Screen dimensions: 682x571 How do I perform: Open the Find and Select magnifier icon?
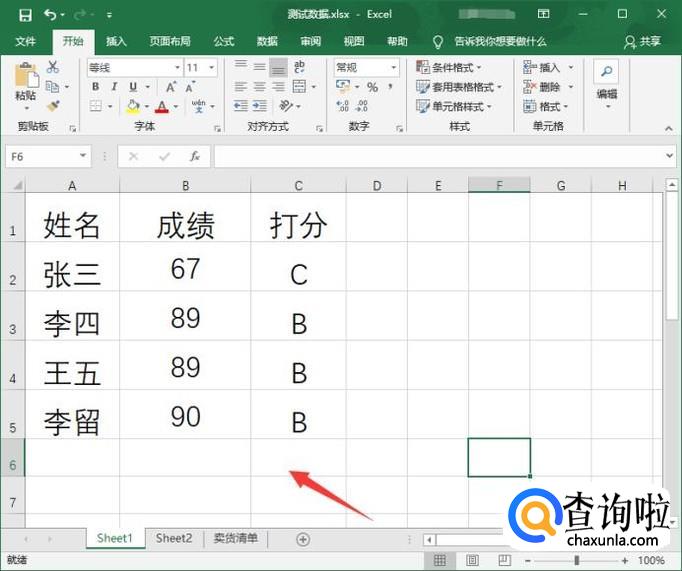605,73
